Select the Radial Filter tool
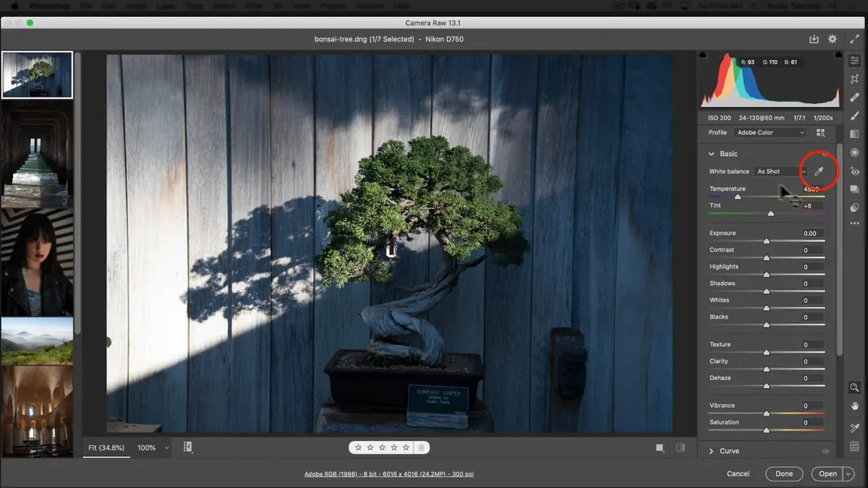868x488 pixels. click(855, 153)
